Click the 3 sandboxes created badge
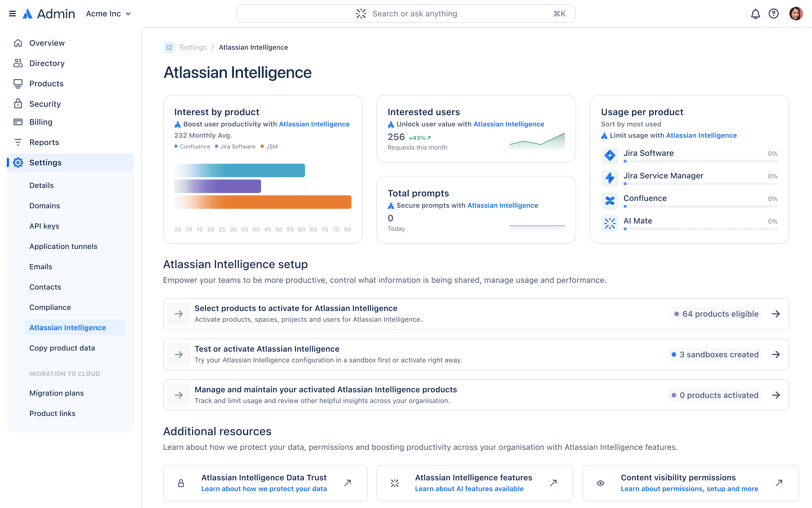Image resolution: width=812 pixels, height=508 pixels. (x=715, y=354)
